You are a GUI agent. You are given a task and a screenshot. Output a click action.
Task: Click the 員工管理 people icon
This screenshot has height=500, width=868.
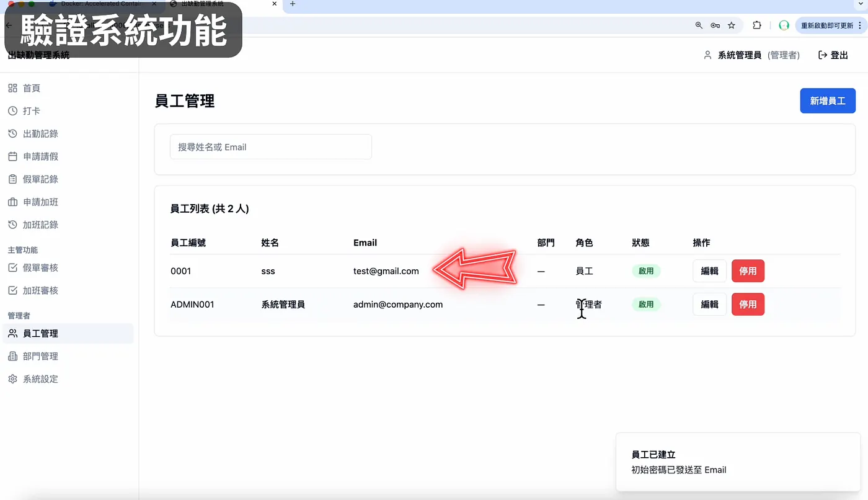point(12,334)
